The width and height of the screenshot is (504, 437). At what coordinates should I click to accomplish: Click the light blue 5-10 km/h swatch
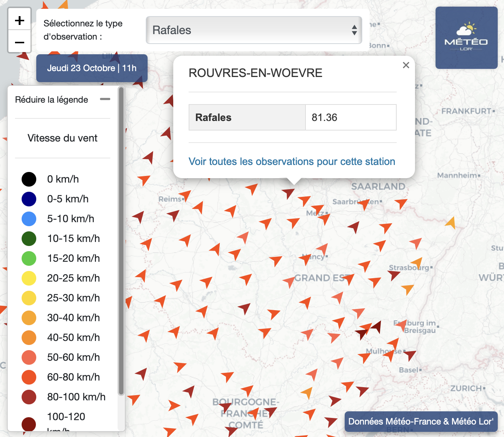[x=29, y=219]
